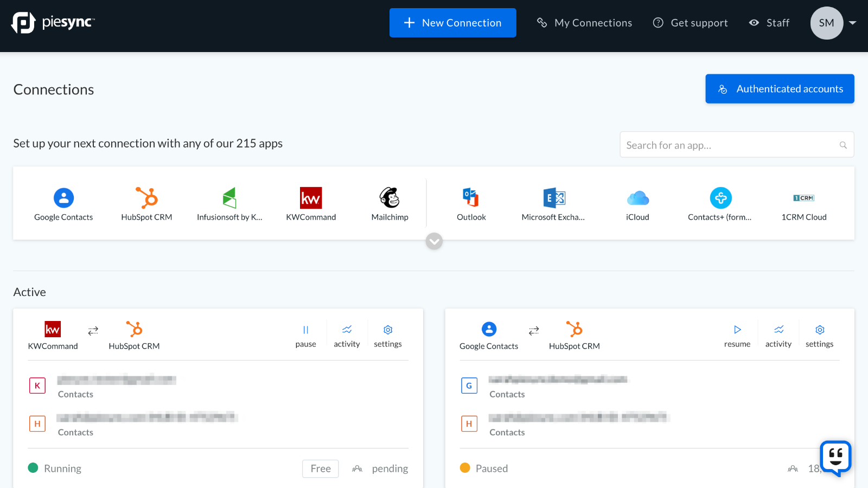Start a New Connection
The height and width of the screenshot is (488, 868).
point(452,23)
